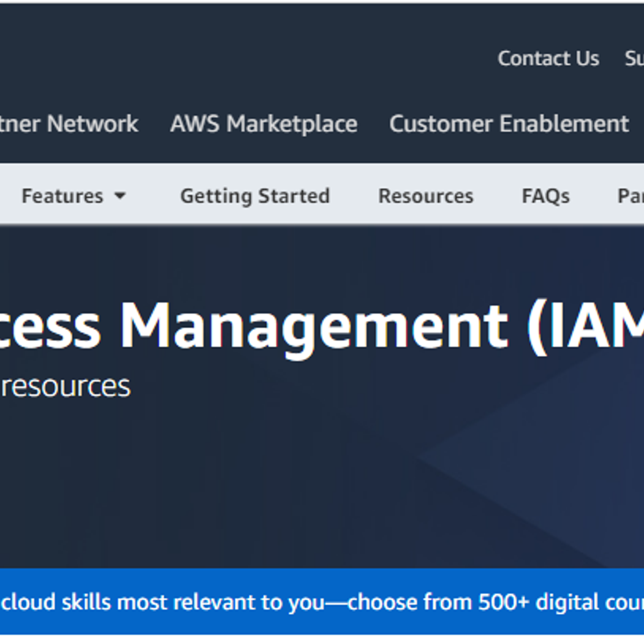644x644 pixels.
Task: Click the Features dropdown arrow
Action: click(120, 196)
